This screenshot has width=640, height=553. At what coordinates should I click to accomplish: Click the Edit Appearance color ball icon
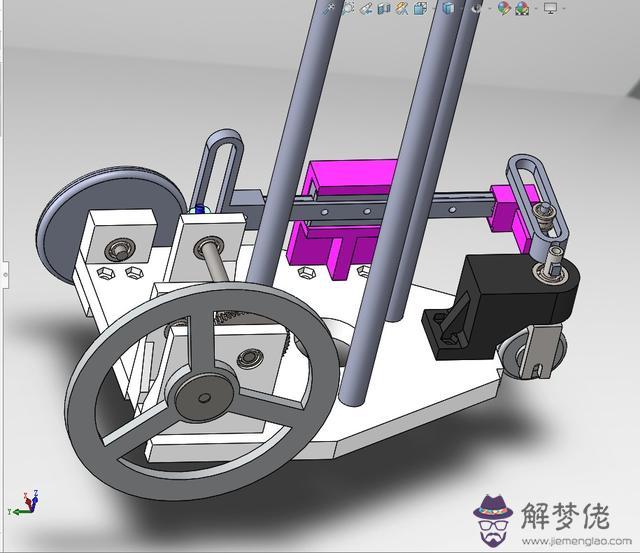[504, 8]
